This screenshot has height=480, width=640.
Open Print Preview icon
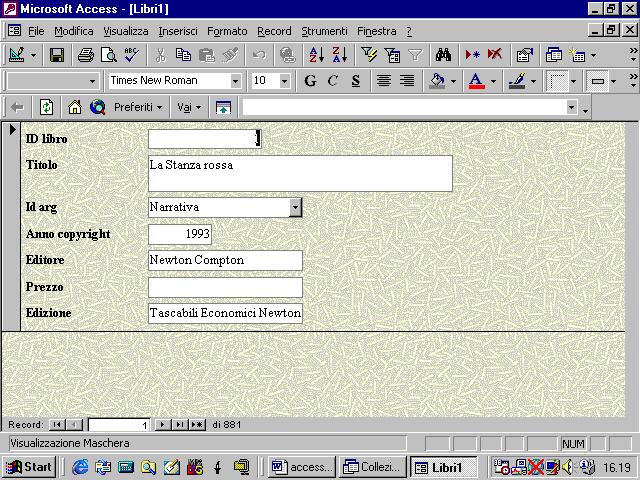(x=109, y=55)
